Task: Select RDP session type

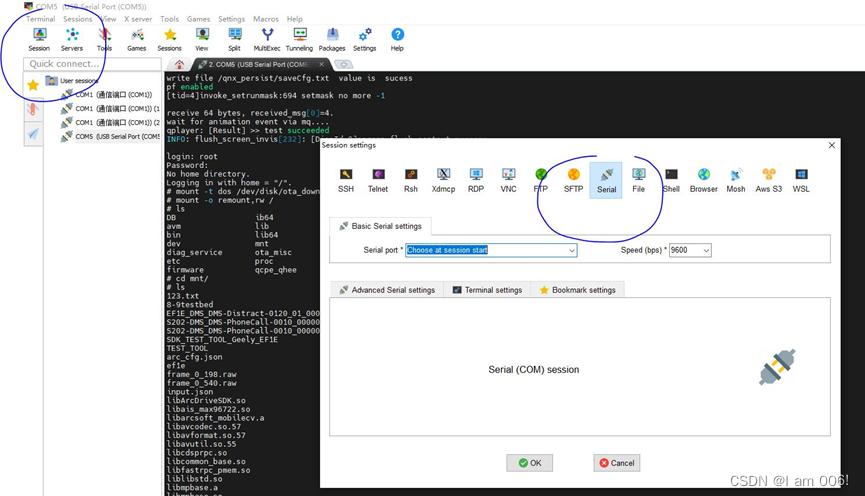Action: click(476, 180)
